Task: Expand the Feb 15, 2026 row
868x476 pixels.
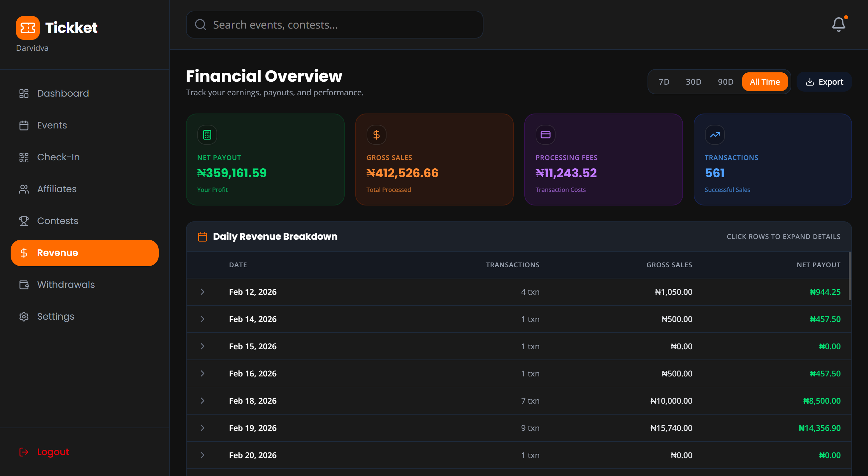Action: pyautogui.click(x=202, y=346)
